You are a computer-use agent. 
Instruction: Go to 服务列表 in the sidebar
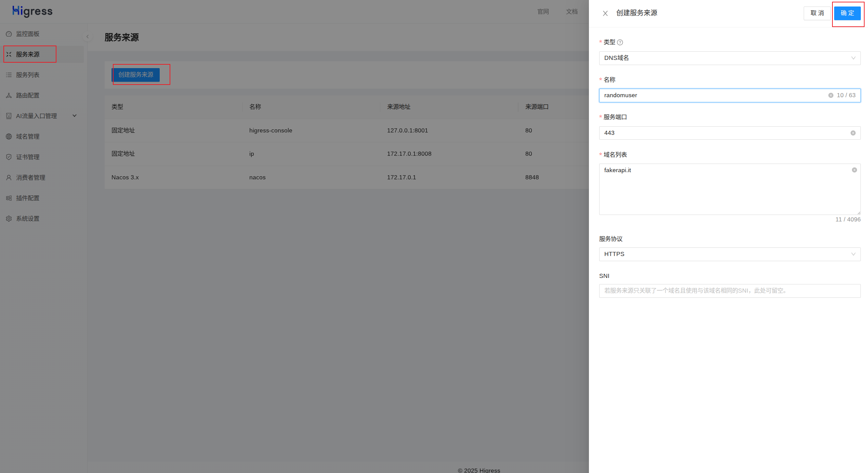(x=28, y=75)
